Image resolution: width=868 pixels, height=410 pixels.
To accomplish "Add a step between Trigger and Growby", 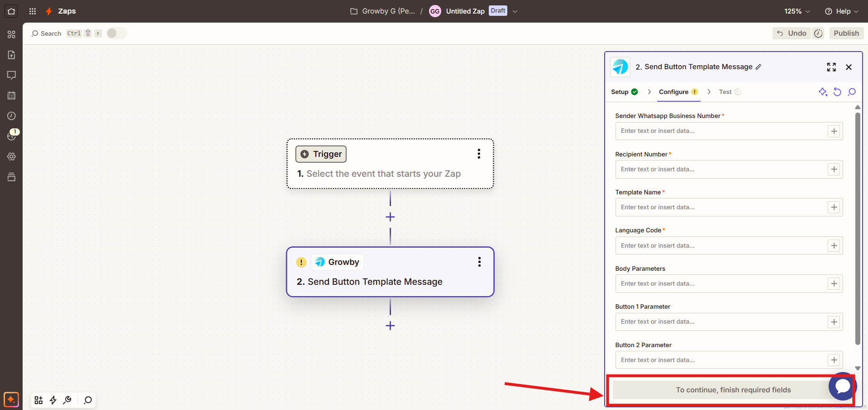I will point(390,217).
